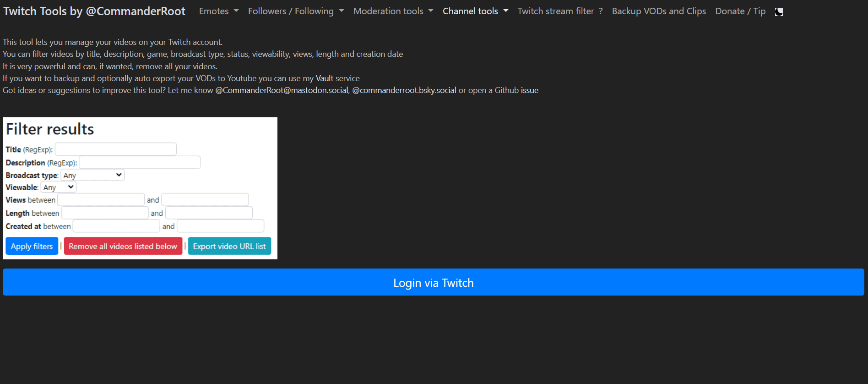Viewport: 868px width, 384px height.
Task: Open the Twitch stream filter page
Action: pos(559,11)
